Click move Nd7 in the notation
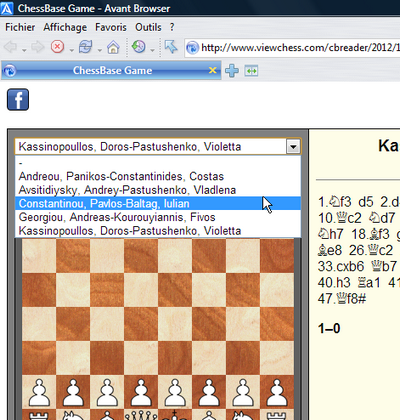 click(382, 218)
